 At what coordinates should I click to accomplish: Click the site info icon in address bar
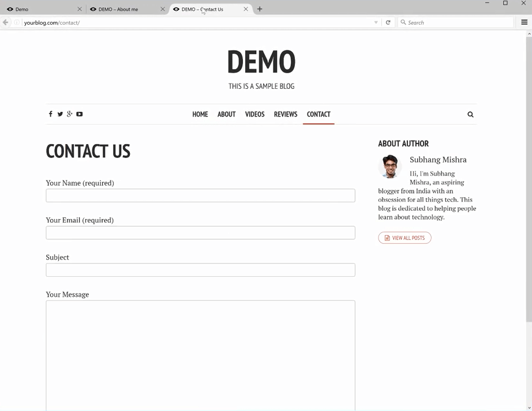(x=17, y=22)
